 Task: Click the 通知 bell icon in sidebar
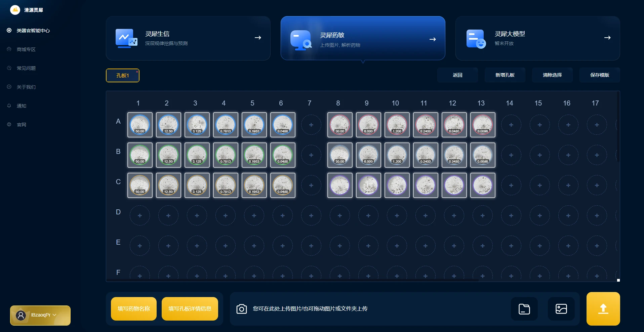(9, 106)
